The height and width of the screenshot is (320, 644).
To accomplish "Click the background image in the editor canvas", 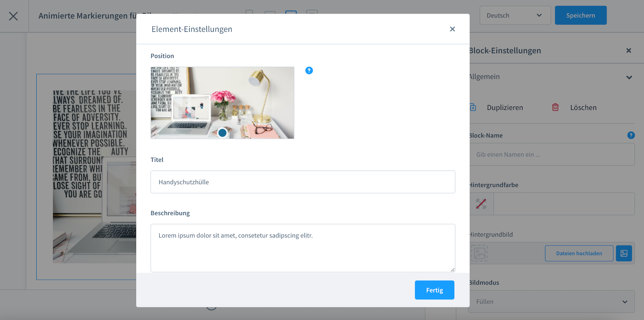I will pyautogui.click(x=94, y=176).
